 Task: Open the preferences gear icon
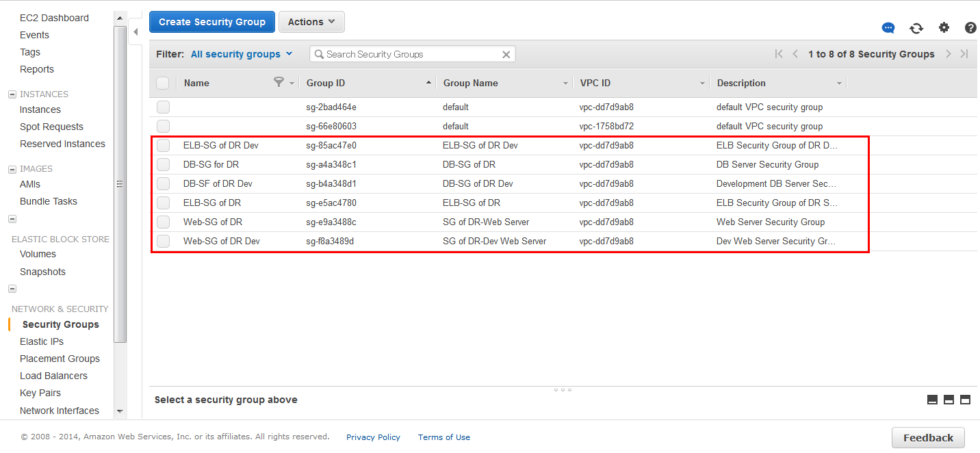click(945, 27)
